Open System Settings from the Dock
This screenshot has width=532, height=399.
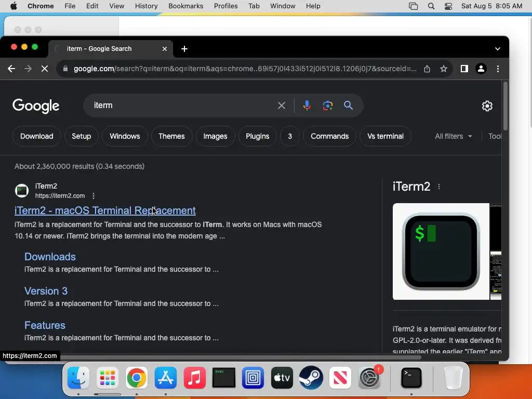coord(369,378)
